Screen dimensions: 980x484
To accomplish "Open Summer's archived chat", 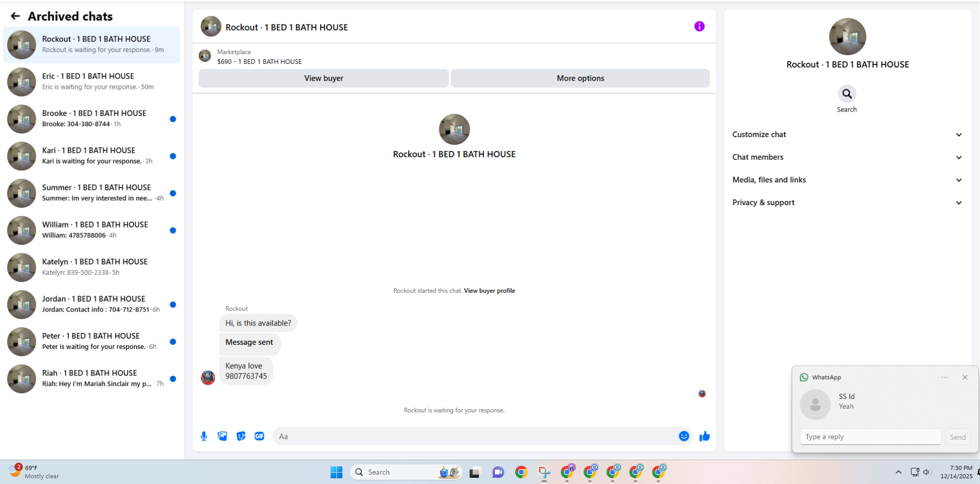I will point(92,193).
